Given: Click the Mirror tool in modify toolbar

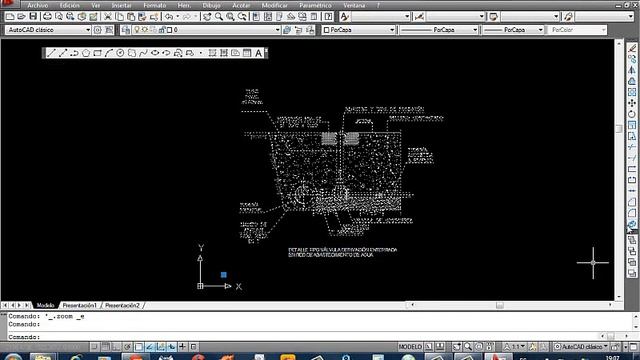Looking at the screenshot, I should [632, 70].
